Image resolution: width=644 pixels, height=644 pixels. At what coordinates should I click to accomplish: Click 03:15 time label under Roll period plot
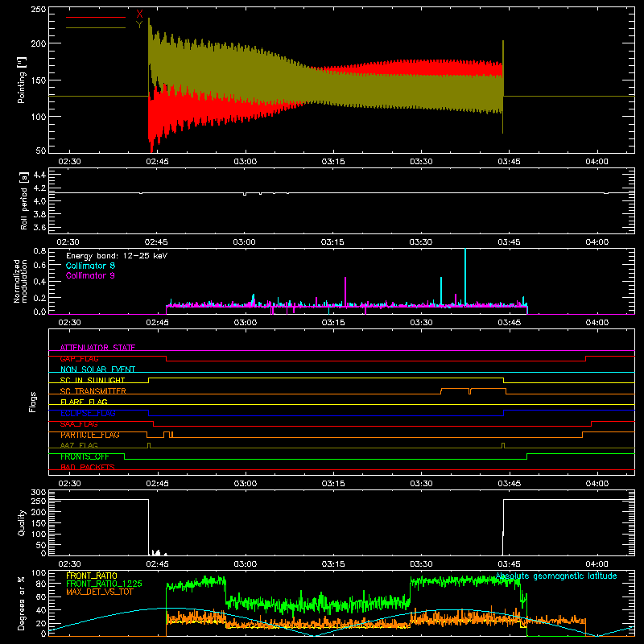pyautogui.click(x=332, y=242)
